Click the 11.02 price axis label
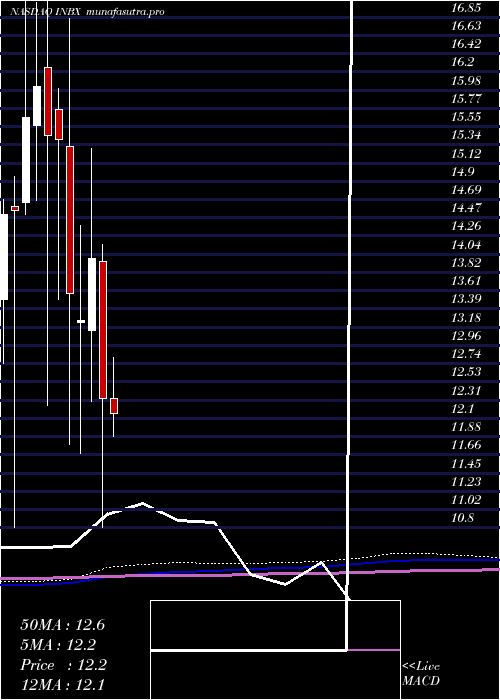Image resolution: width=500 pixels, height=700 pixels. [x=466, y=500]
